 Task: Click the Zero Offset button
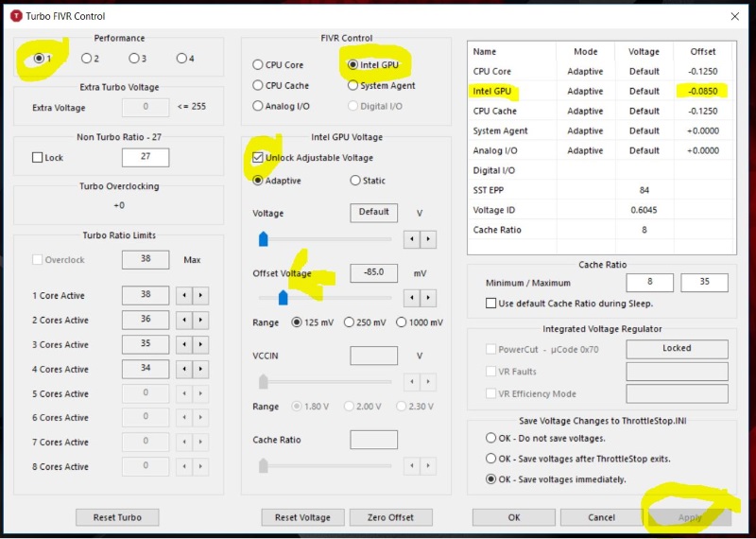tap(390, 517)
